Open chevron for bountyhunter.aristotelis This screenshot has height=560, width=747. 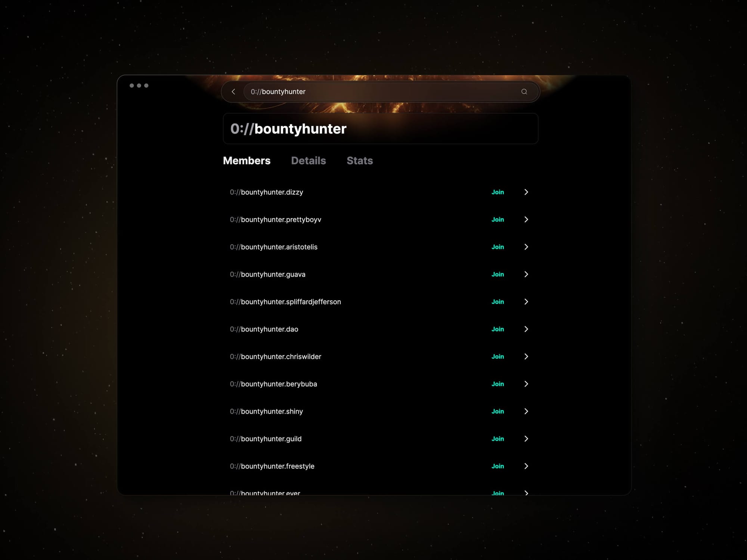[526, 247]
